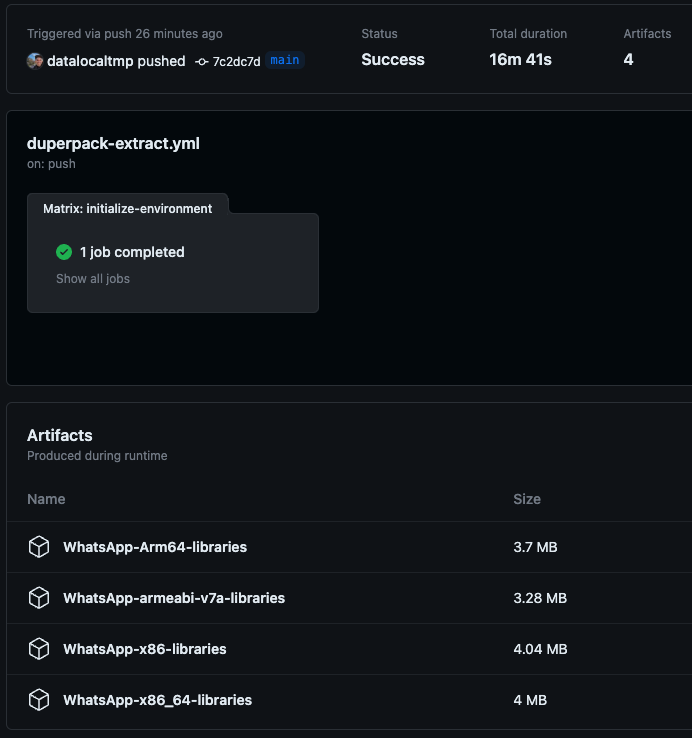Screen dimensions: 692x738
Task: Download WhatsApp-Arm64-libraries artifact
Action: (x=155, y=547)
